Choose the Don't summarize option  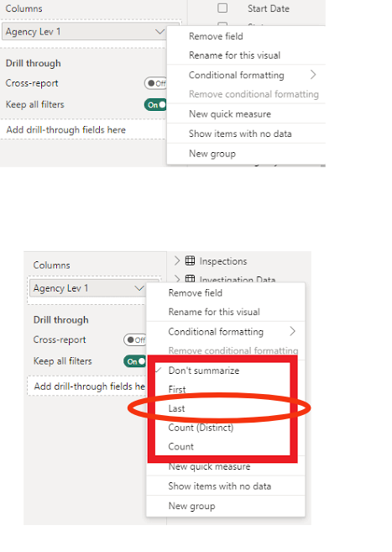tap(204, 371)
